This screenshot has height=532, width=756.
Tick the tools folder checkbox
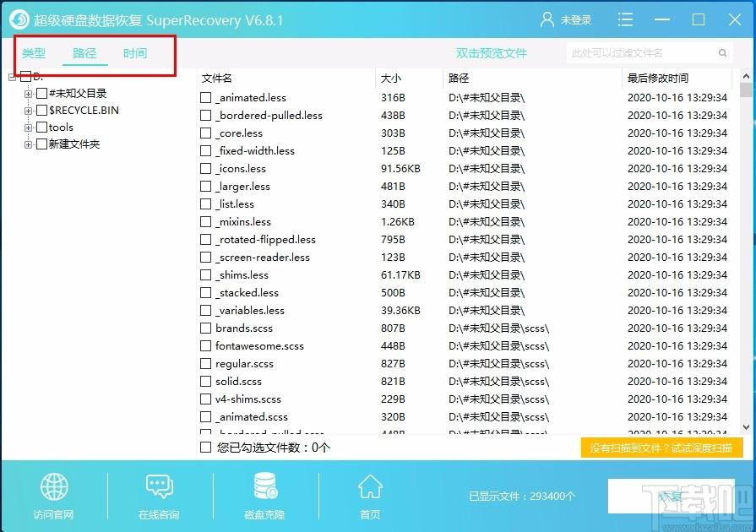pos(42,128)
